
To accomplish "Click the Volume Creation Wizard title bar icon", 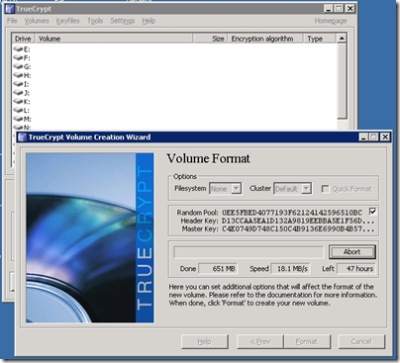I will [x=22, y=137].
